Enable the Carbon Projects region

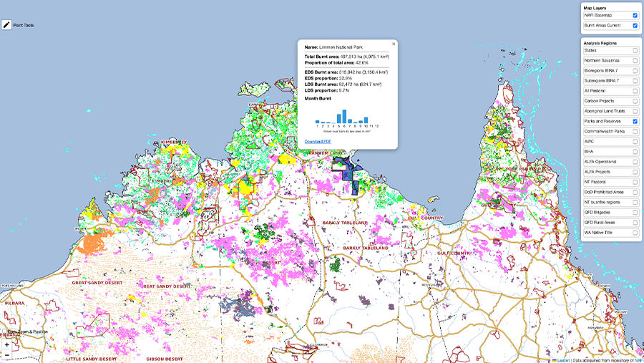coord(635,101)
